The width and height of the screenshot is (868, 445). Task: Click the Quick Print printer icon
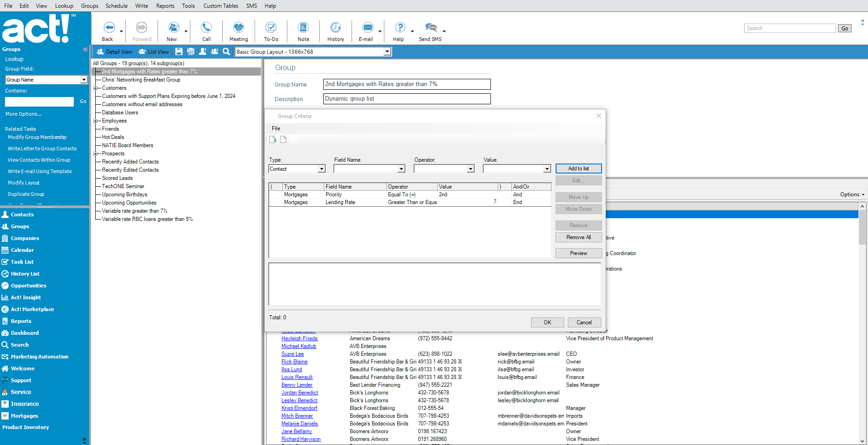(x=191, y=52)
